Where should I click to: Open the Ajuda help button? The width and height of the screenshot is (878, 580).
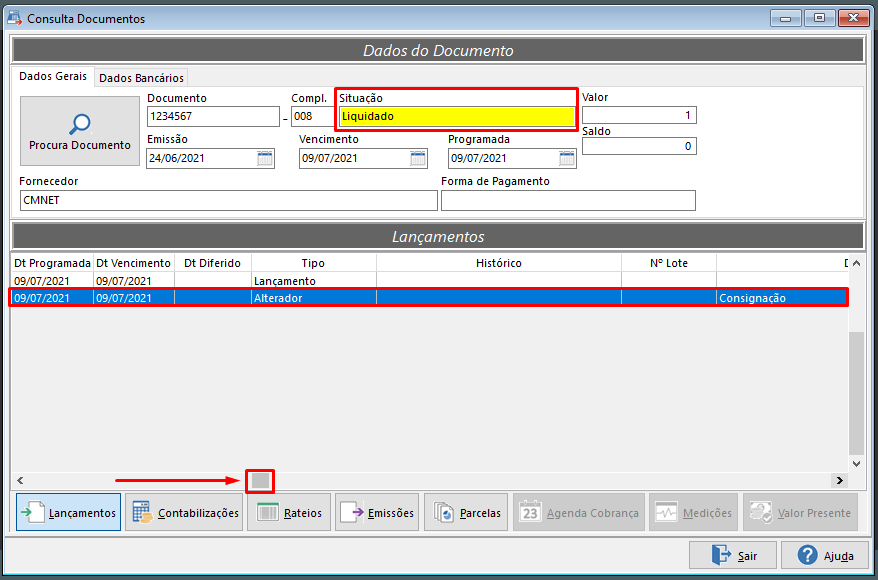825,555
